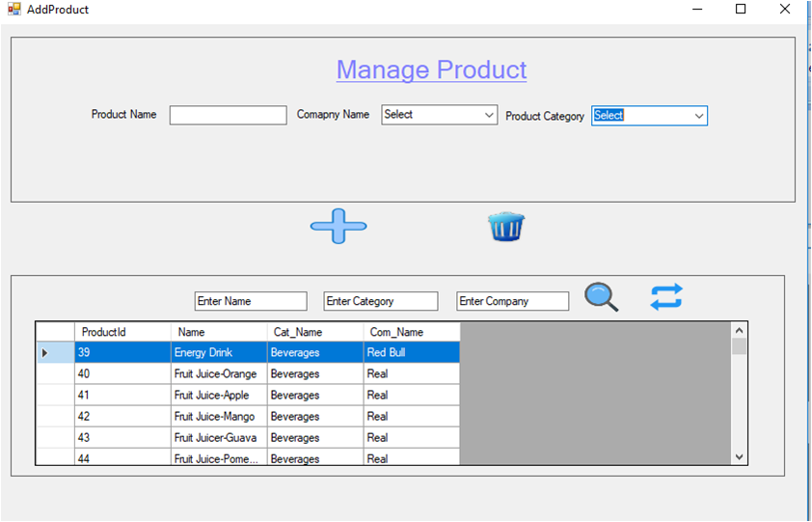Sort by the ProductId column header
This screenshot has height=522, width=812.
(122, 332)
